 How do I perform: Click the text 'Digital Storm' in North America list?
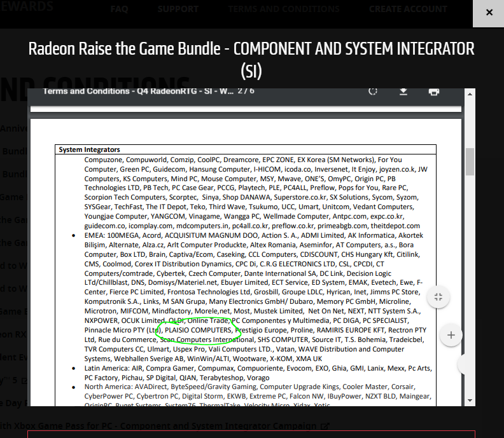[x=204, y=396]
